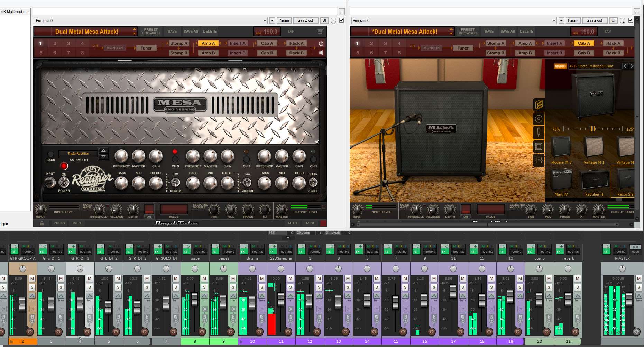Open the cab mixer faders icon

click(x=539, y=160)
